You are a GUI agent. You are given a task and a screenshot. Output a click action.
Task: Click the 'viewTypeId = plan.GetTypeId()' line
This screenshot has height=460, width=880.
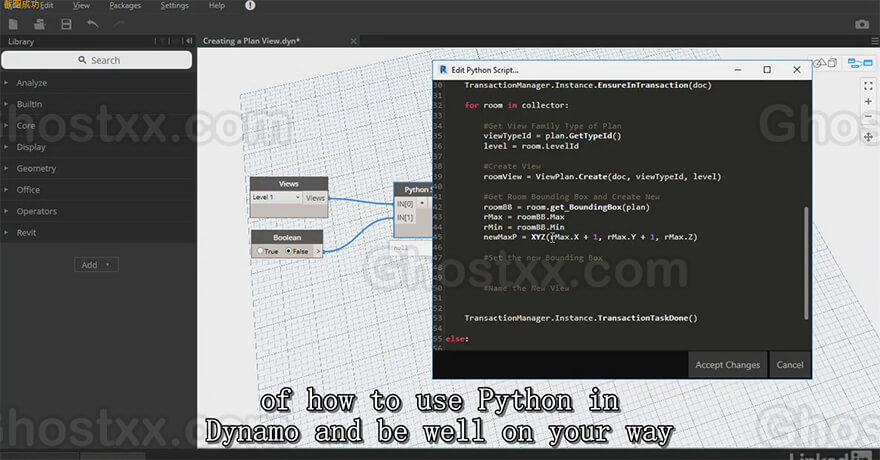552,136
